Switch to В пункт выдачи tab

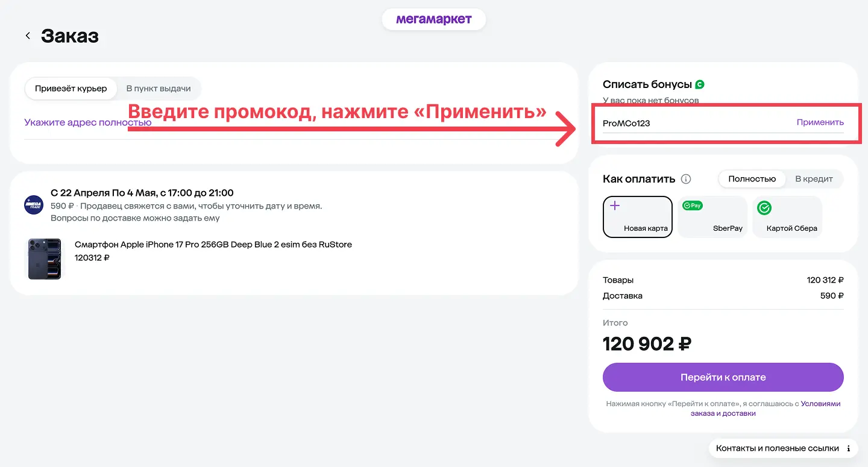[159, 89]
